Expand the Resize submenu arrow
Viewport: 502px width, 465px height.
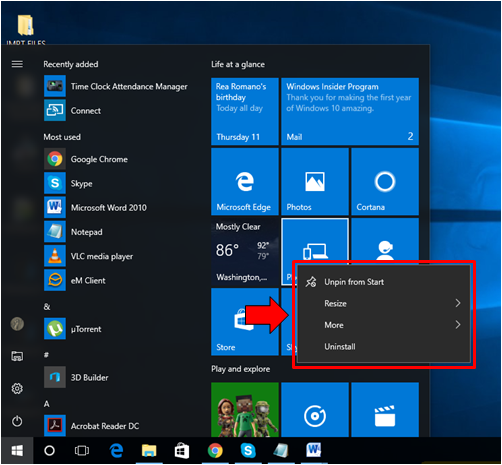tap(458, 303)
